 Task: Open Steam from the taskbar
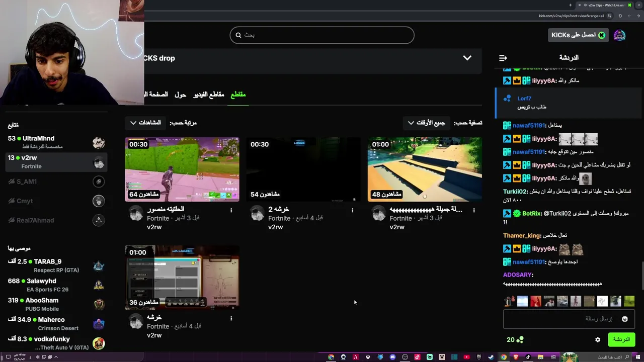point(491,357)
